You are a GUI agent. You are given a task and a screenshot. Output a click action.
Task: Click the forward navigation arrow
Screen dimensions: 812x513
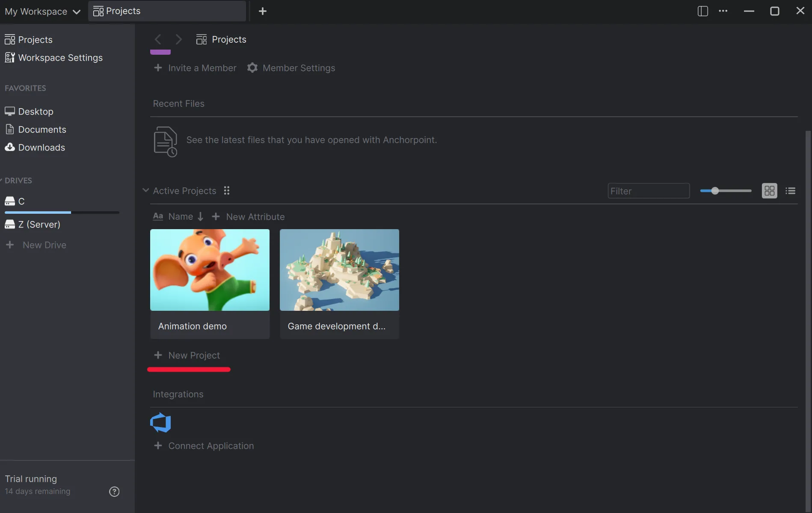click(x=178, y=39)
